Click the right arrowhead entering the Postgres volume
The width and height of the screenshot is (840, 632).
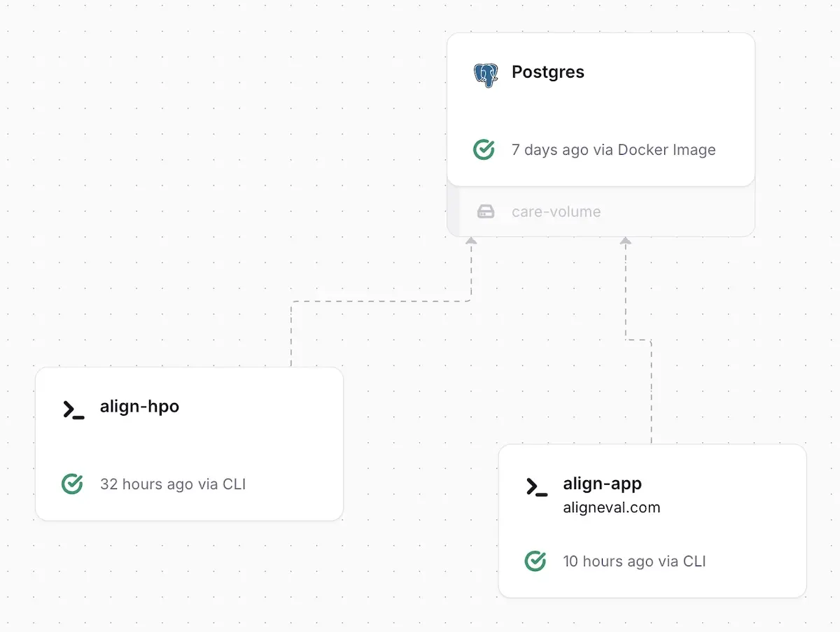click(626, 241)
